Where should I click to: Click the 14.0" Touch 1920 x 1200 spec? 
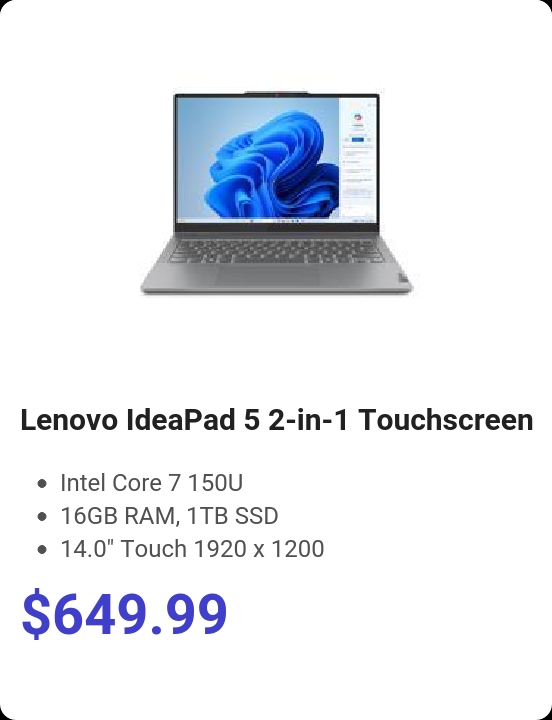192,549
